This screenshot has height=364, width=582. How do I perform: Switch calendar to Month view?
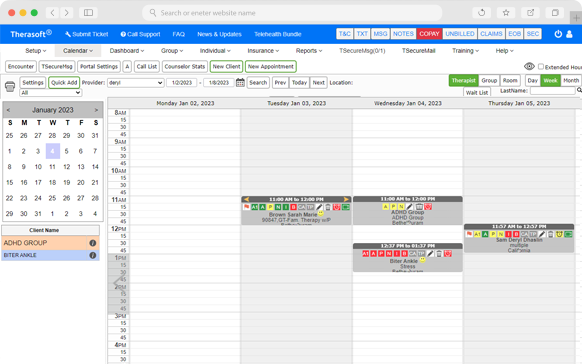[x=571, y=81]
